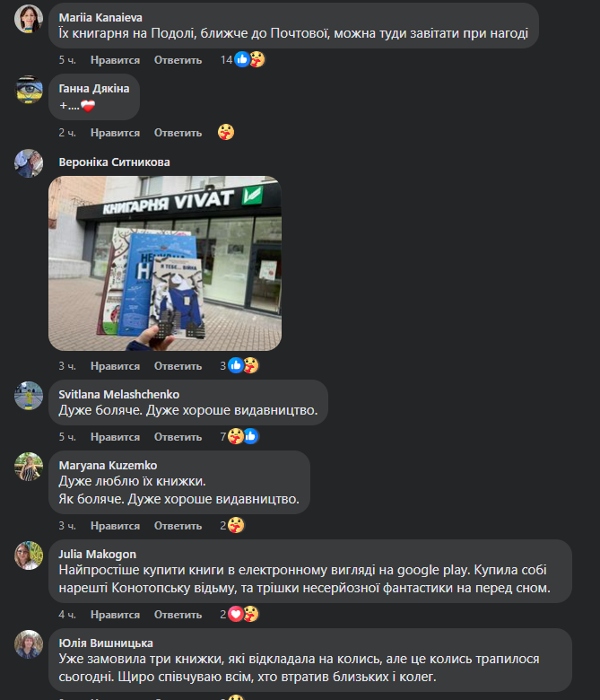The width and height of the screenshot is (600, 700).
Task: Click Нравится under Maryana Kuzemko's comment
Action: coord(115,526)
